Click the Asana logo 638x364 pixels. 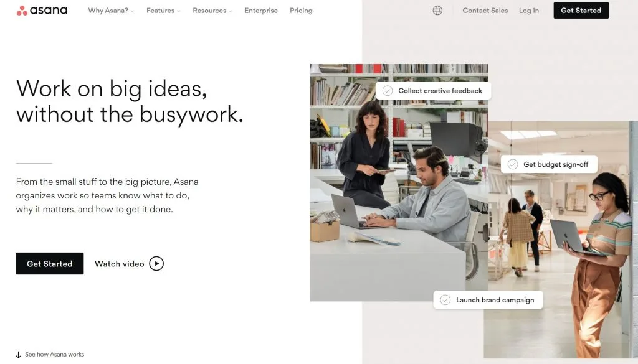pyautogui.click(x=42, y=11)
